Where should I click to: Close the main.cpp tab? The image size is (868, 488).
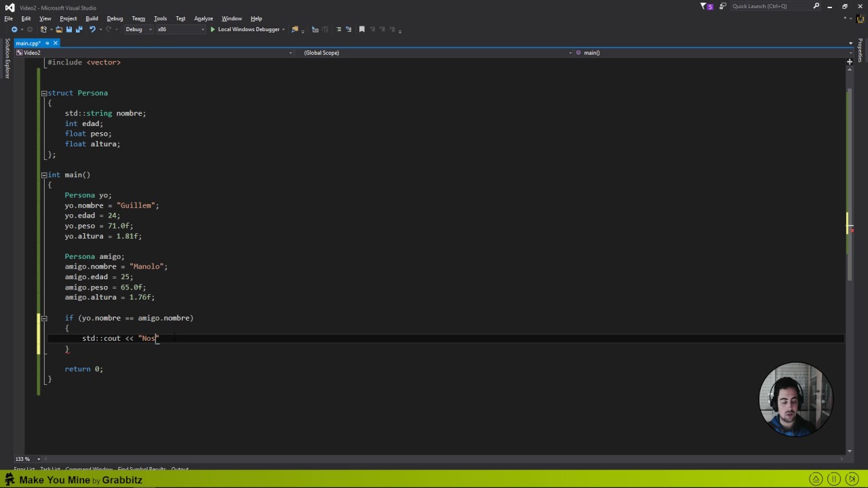56,43
